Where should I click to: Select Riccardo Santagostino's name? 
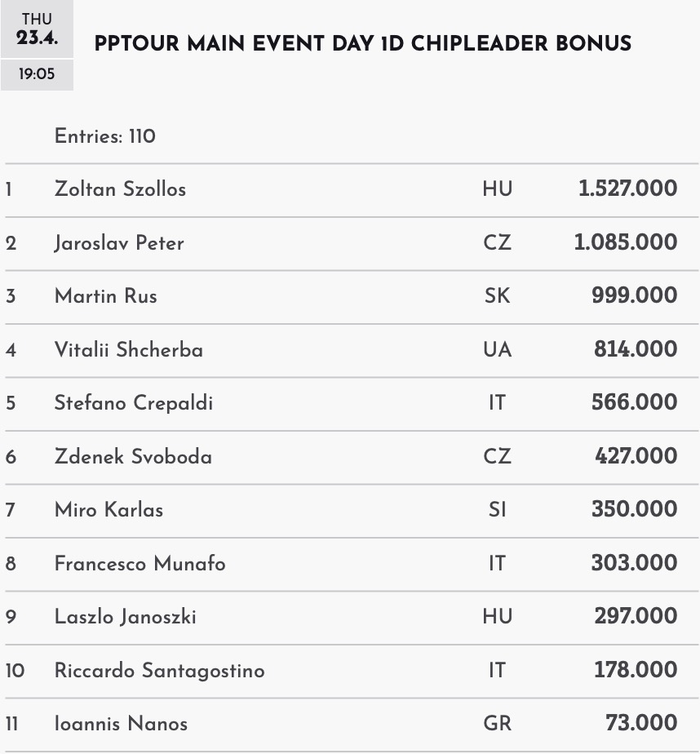pyautogui.click(x=159, y=671)
